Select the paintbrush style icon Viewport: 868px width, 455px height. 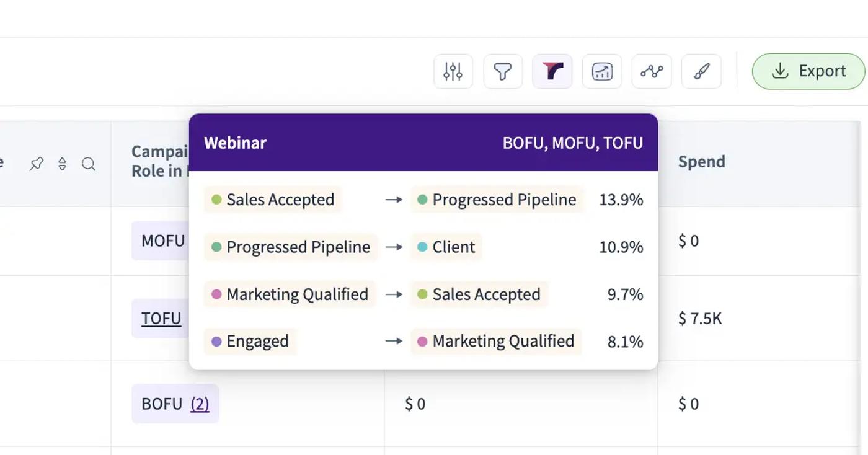click(x=701, y=71)
